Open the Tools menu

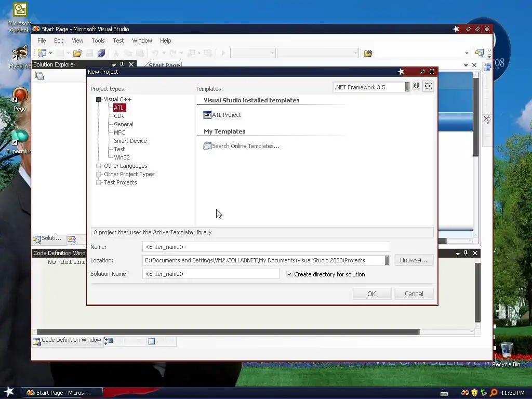click(x=98, y=41)
